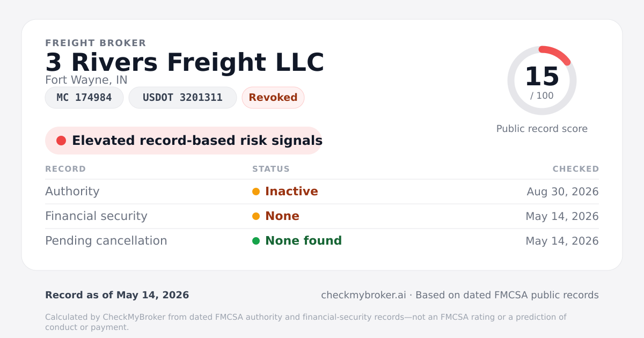Click the CHECKED column header
Screen dimensions: 644x338
point(576,169)
